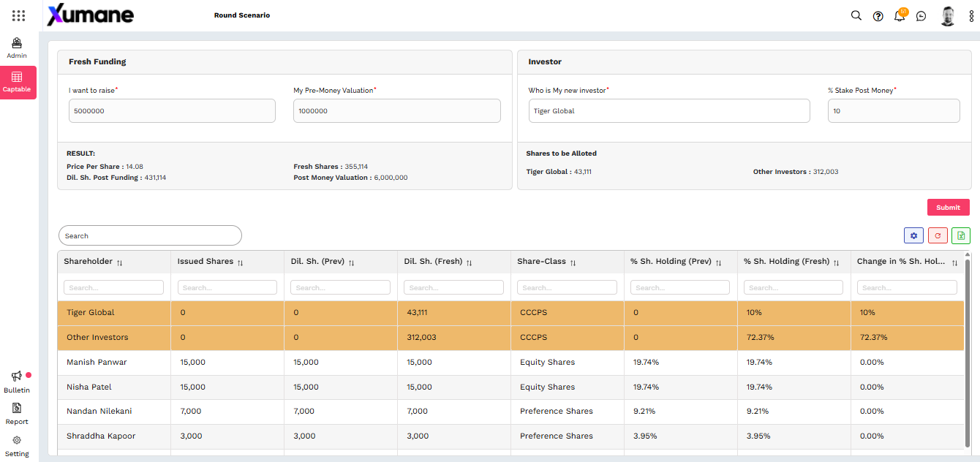The width and height of the screenshot is (980, 462).
Task: Click the % Stake Post Money field
Action: pyautogui.click(x=894, y=111)
